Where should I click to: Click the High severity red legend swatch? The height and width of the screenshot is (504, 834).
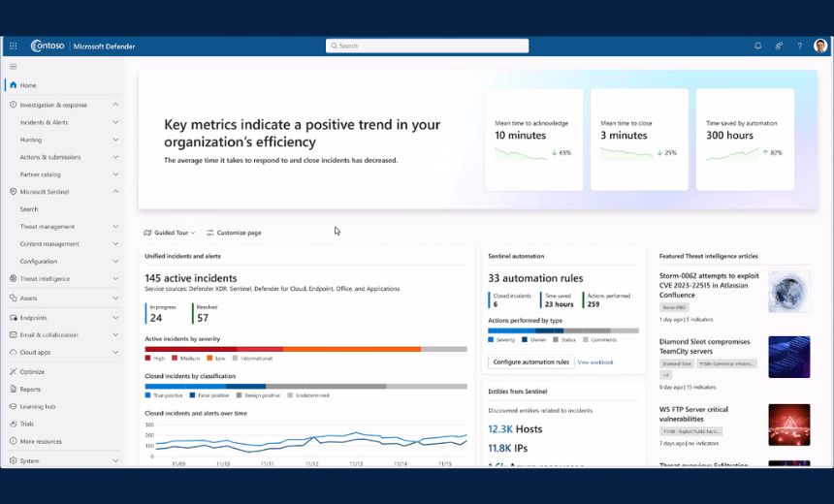click(x=148, y=359)
